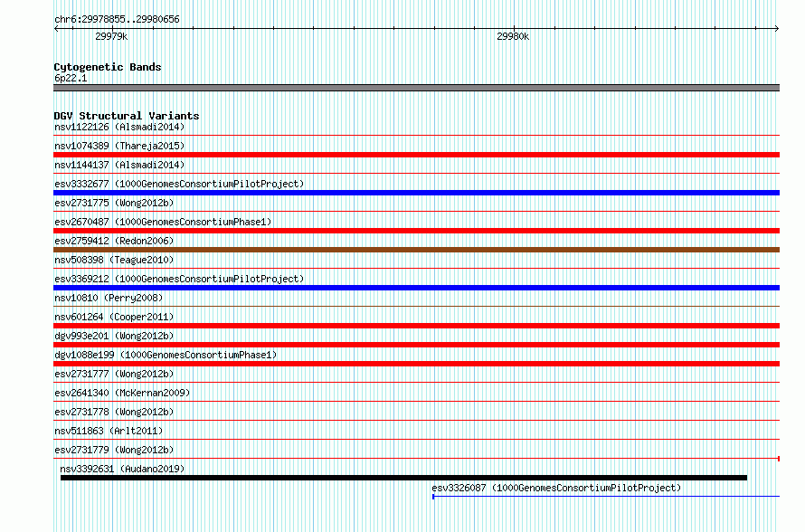Click the dgv1088e199 (1000GenomesConsortiumPhase1) label
Screen dimensions: 805x532
click(166, 355)
